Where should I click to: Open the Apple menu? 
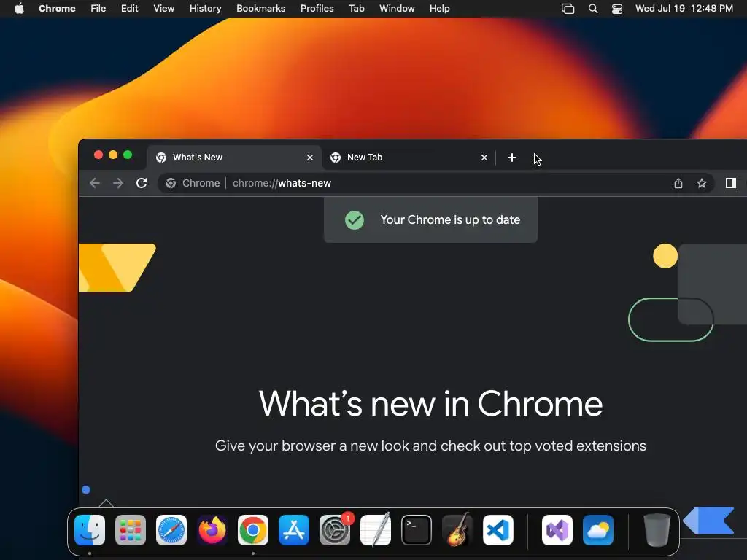coord(19,9)
